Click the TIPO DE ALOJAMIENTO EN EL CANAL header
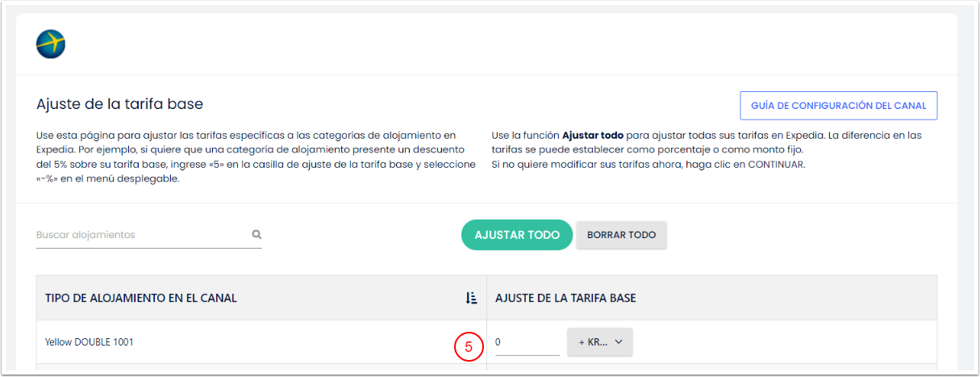This screenshot has width=980, height=377. pyautogui.click(x=141, y=298)
